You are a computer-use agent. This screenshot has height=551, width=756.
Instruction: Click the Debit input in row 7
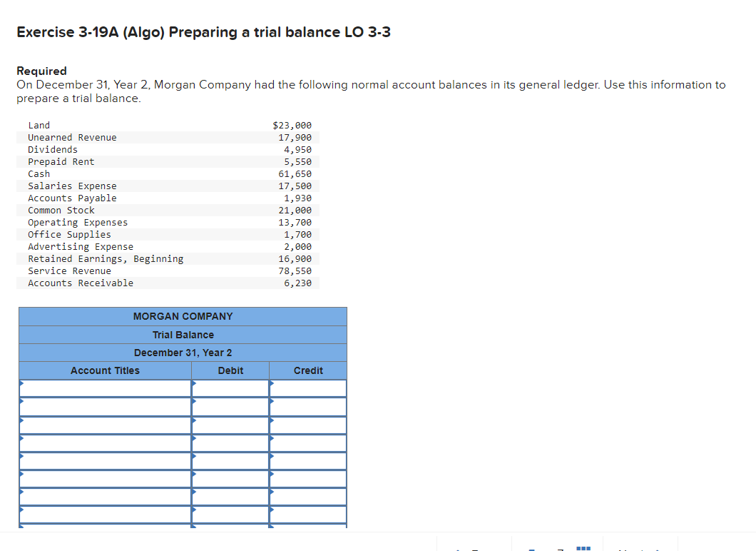(230, 497)
